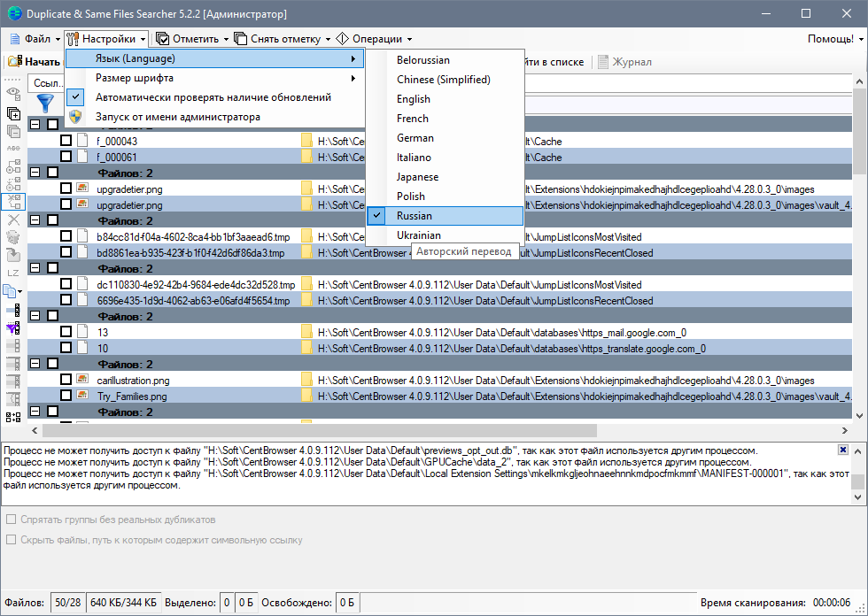Open the Снять отметку dropdown
Viewport: 868px width, 616px height.
[283, 39]
